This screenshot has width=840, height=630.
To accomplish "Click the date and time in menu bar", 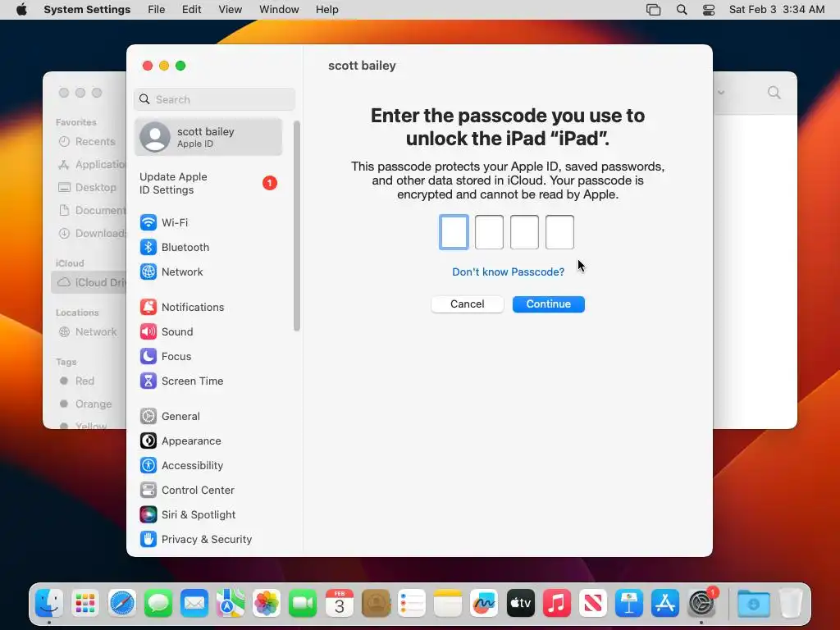I will 777,10.
